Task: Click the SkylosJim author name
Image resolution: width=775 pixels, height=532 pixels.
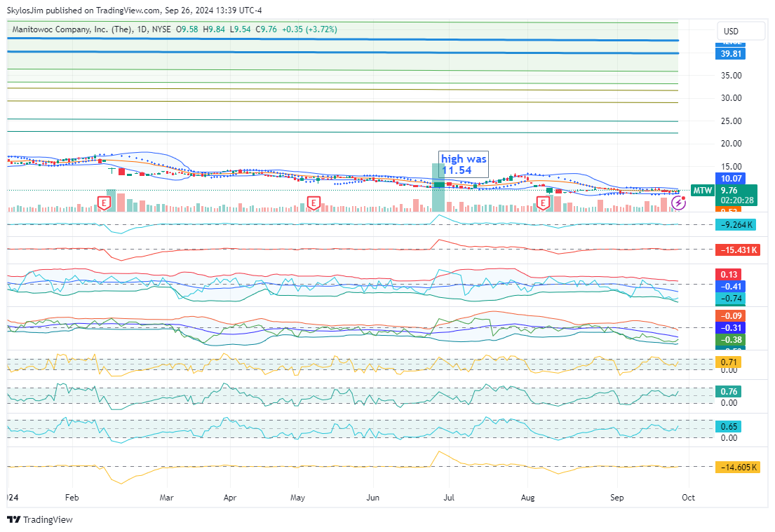Action: [26, 11]
